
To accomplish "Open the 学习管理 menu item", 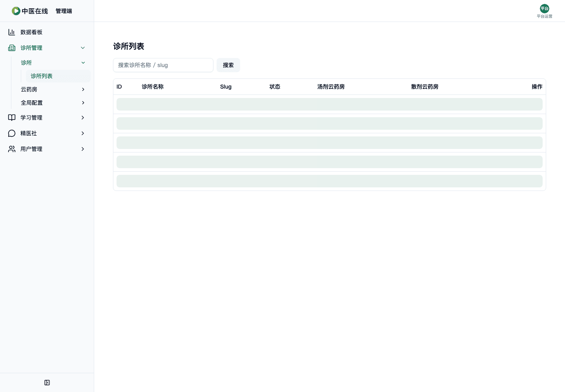I will click(47, 118).
